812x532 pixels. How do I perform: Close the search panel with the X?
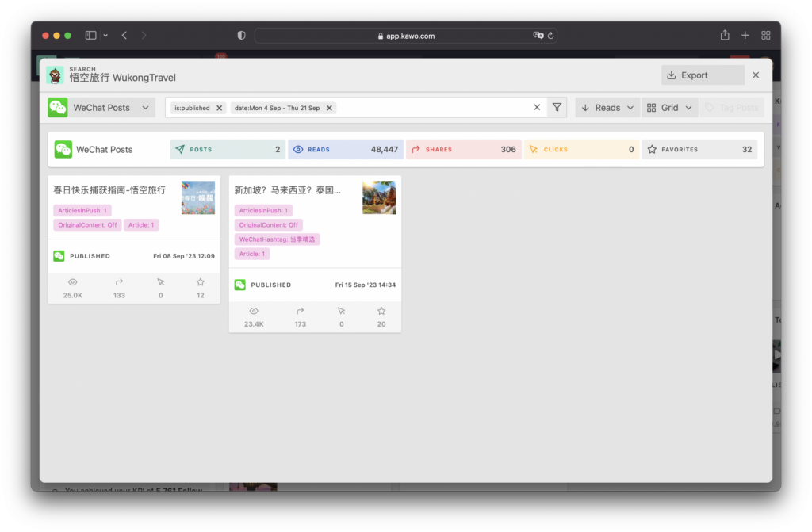(756, 75)
